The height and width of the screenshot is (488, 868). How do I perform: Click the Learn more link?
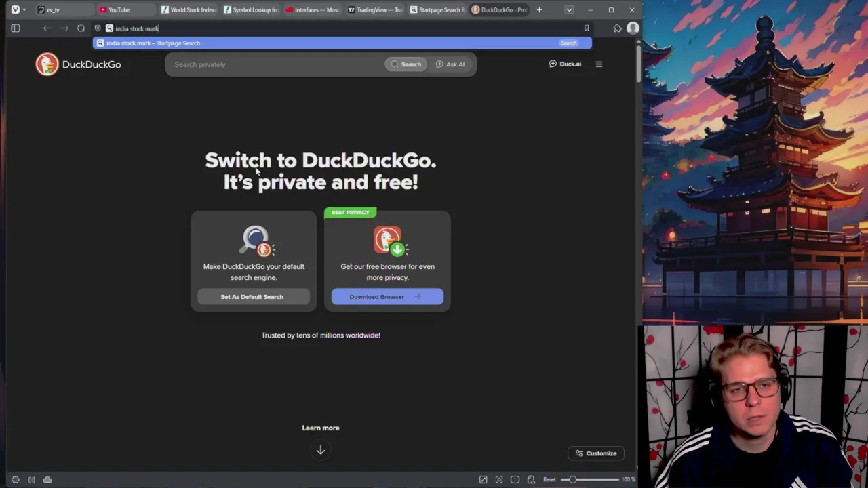(x=321, y=428)
